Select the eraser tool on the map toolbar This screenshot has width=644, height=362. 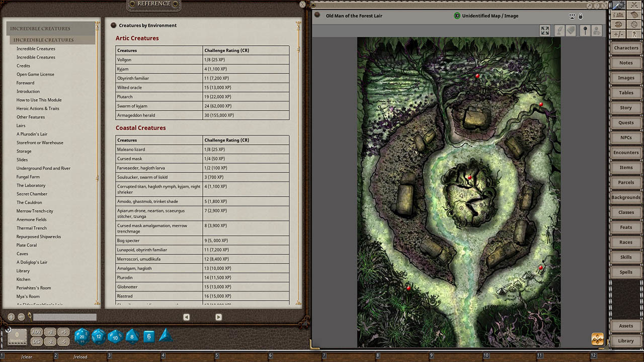(571, 30)
